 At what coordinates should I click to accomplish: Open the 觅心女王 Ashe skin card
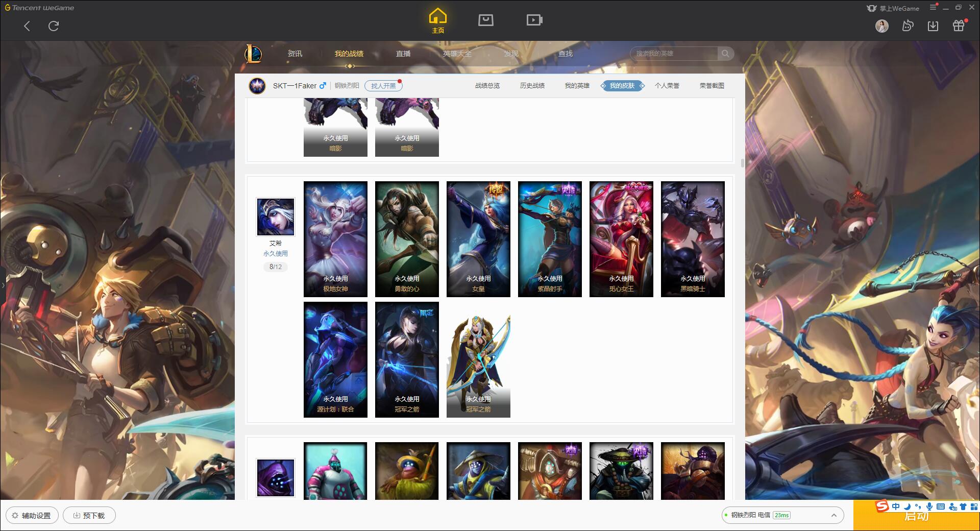(x=621, y=239)
